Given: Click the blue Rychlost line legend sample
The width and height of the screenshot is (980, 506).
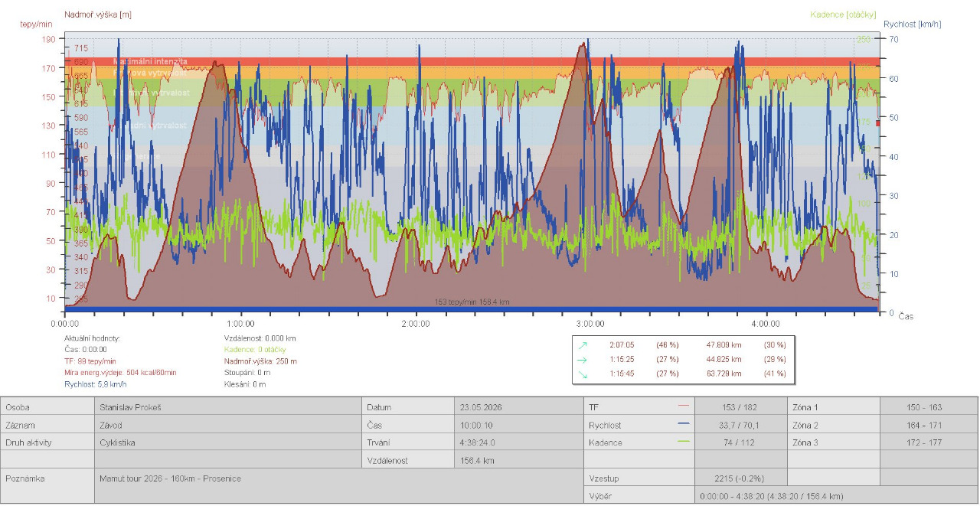Looking at the screenshot, I should click(684, 424).
